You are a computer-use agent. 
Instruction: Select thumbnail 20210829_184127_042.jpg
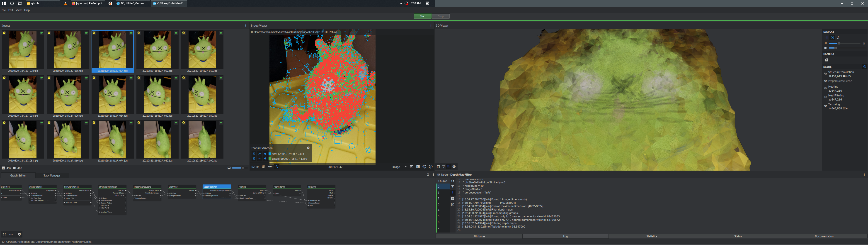coord(157,96)
